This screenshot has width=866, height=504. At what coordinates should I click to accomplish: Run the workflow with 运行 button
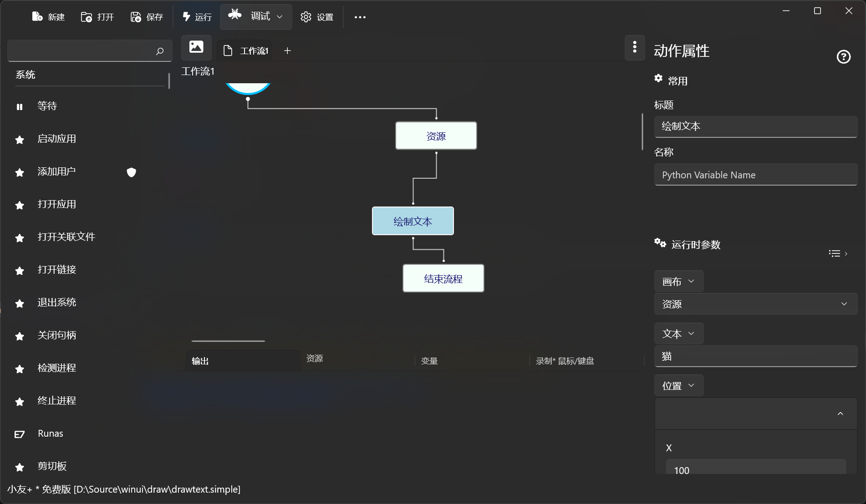click(197, 17)
